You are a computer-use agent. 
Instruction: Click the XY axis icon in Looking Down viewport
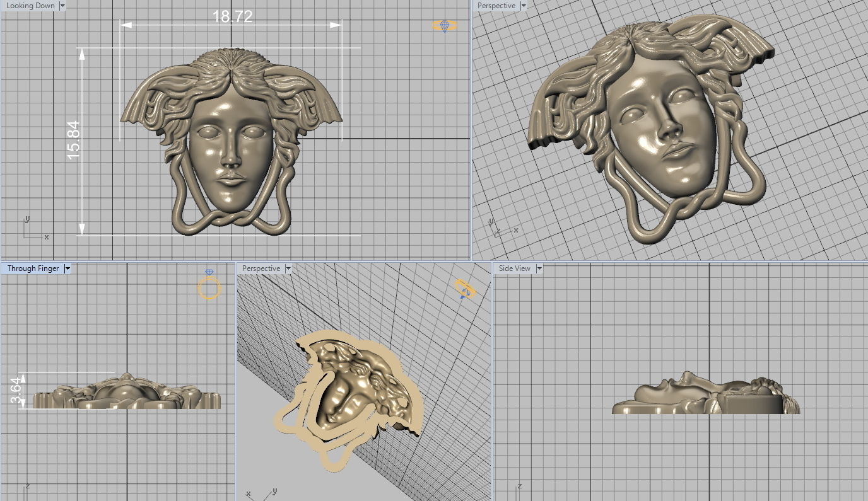coord(36,229)
